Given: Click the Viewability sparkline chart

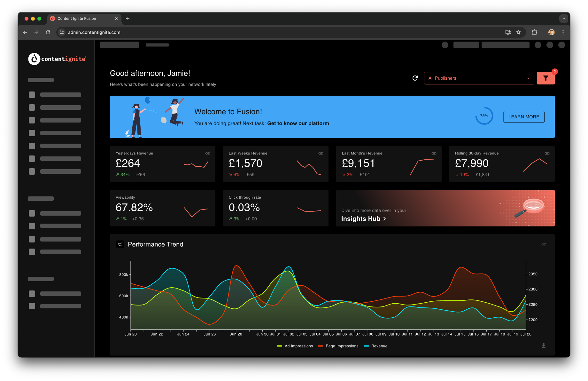Looking at the screenshot, I should point(196,211).
